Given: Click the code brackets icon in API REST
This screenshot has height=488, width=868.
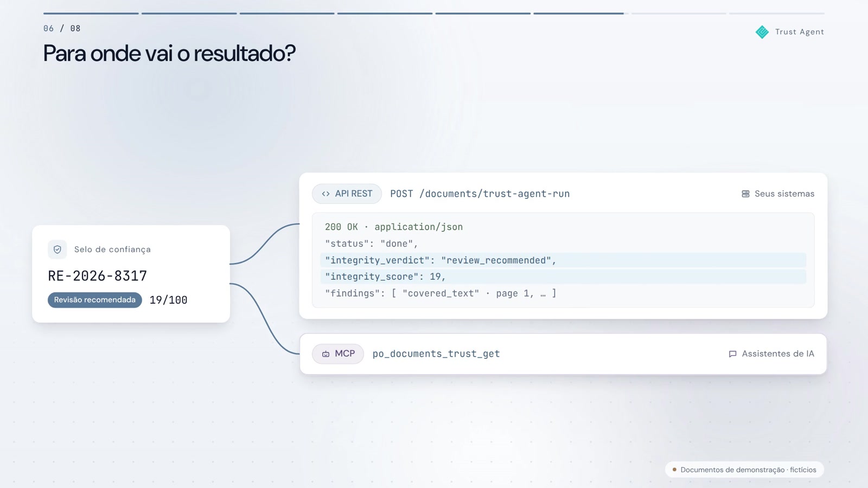Looking at the screenshot, I should 325,194.
